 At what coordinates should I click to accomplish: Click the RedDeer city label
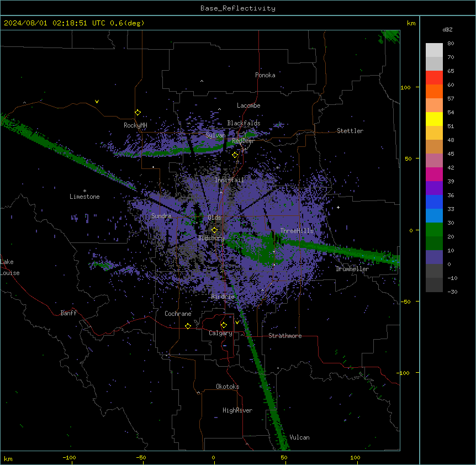click(x=243, y=141)
